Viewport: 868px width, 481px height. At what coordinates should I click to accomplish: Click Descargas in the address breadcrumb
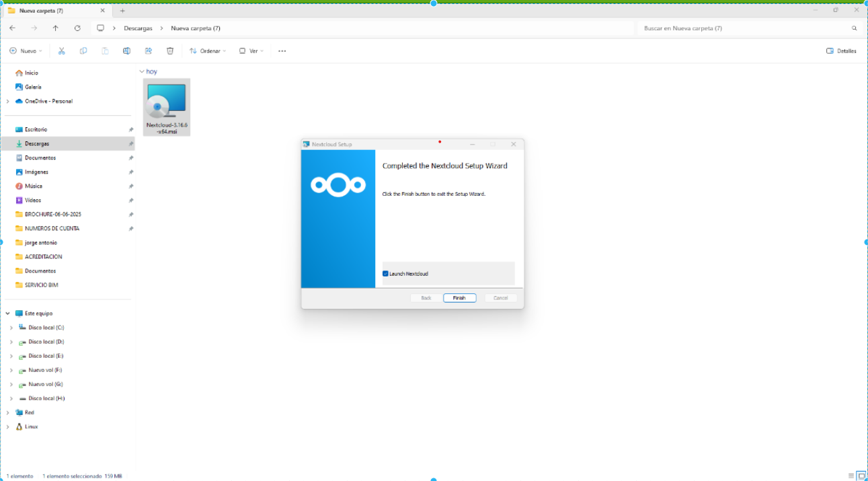pos(138,28)
